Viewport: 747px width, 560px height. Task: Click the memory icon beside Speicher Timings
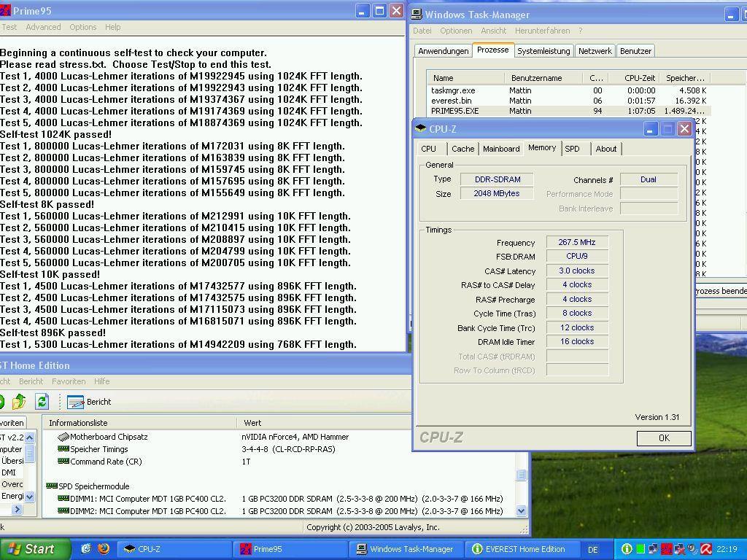tap(63, 448)
